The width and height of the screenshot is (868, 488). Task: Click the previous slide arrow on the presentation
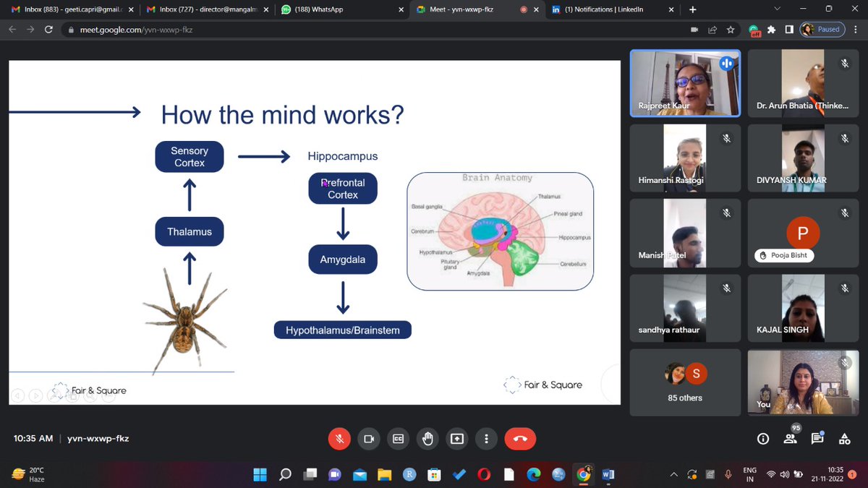pyautogui.click(x=17, y=396)
